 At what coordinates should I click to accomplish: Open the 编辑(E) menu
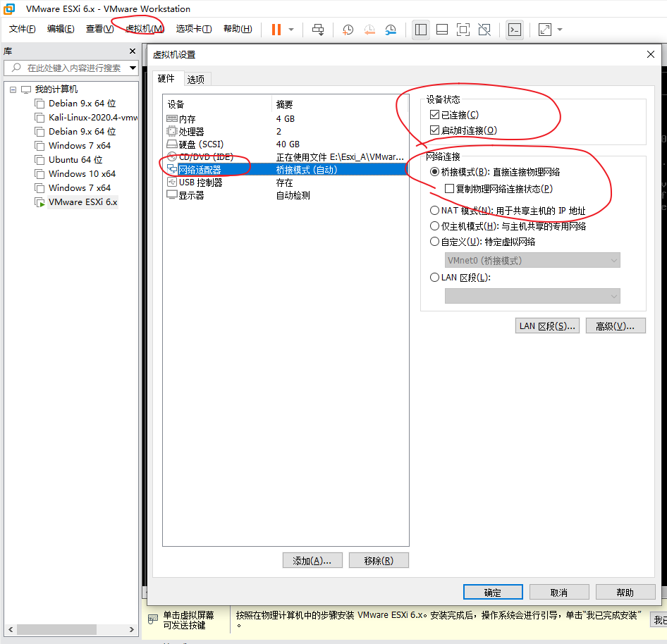point(61,28)
